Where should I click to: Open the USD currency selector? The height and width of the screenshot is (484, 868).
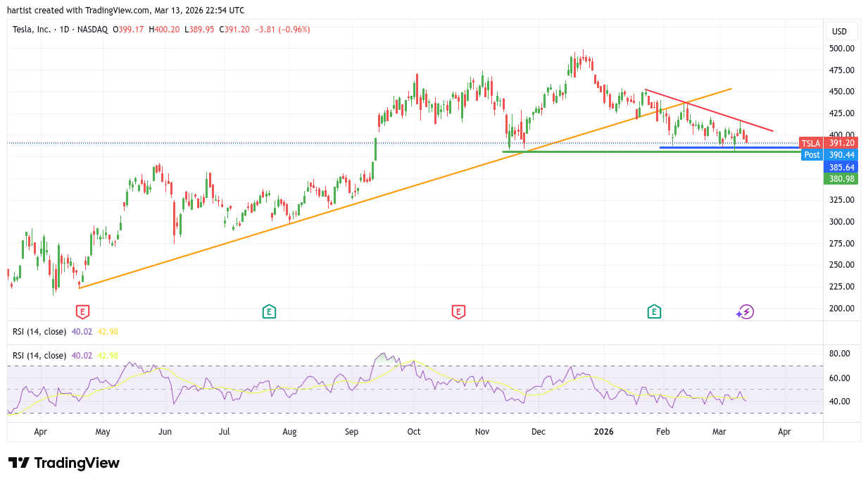pos(839,31)
